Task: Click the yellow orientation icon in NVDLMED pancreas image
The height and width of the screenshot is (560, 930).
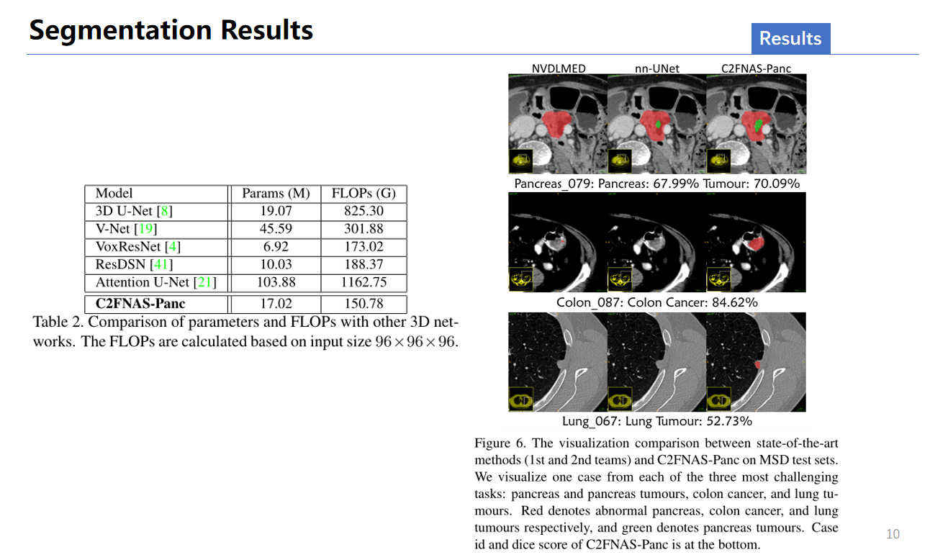Action: pos(521,161)
